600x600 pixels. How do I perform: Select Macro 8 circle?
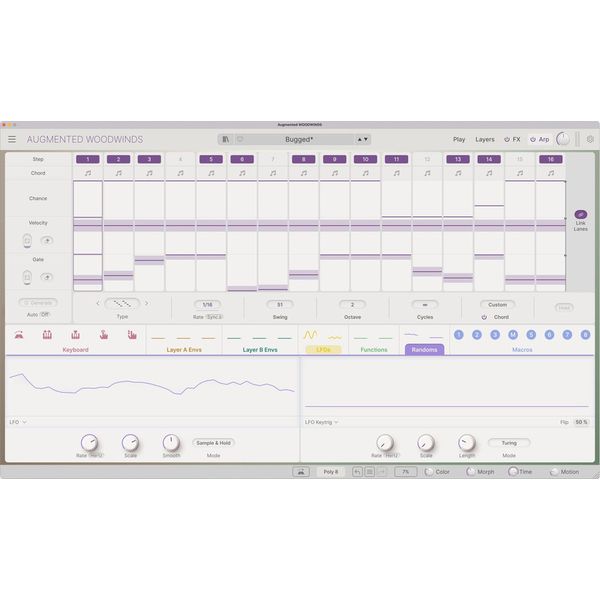tap(585, 335)
